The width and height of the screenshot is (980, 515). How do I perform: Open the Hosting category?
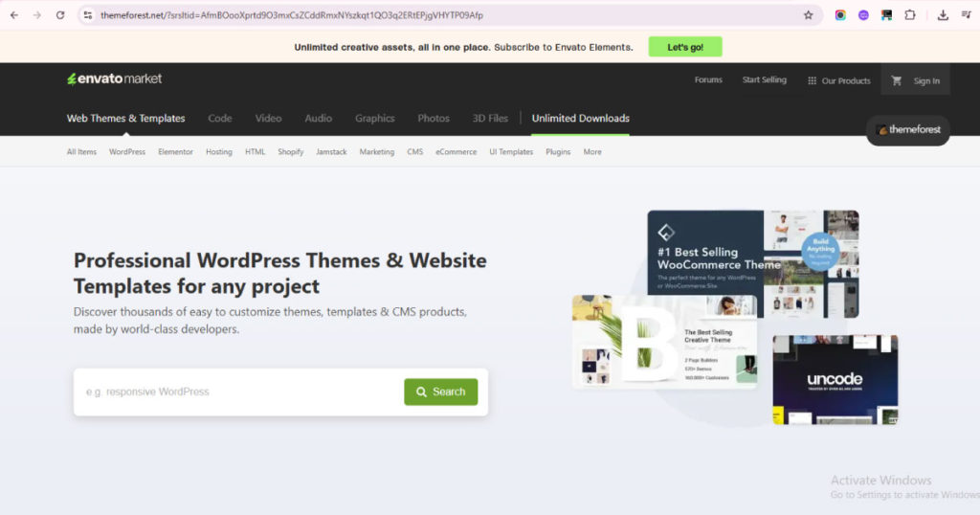219,152
